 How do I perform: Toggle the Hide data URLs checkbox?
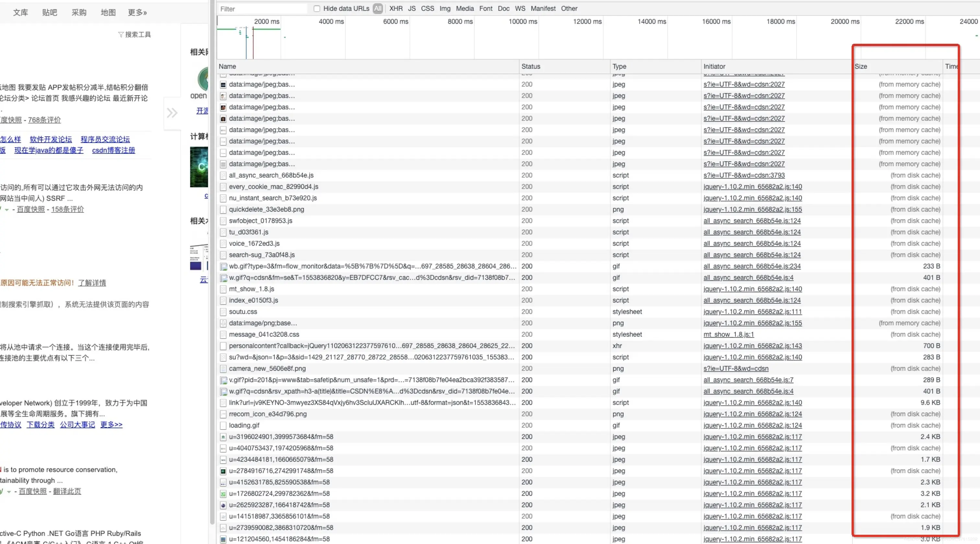coord(317,8)
